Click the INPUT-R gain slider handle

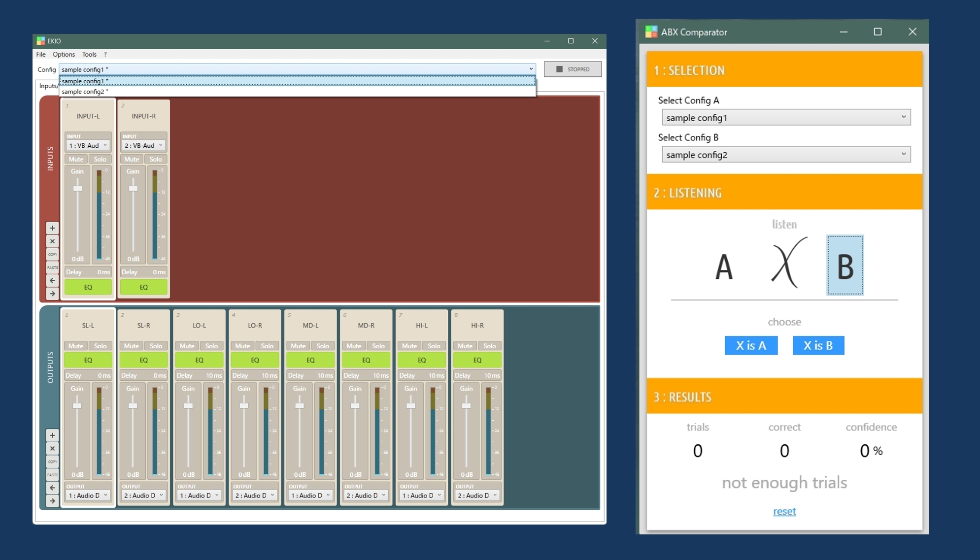133,189
